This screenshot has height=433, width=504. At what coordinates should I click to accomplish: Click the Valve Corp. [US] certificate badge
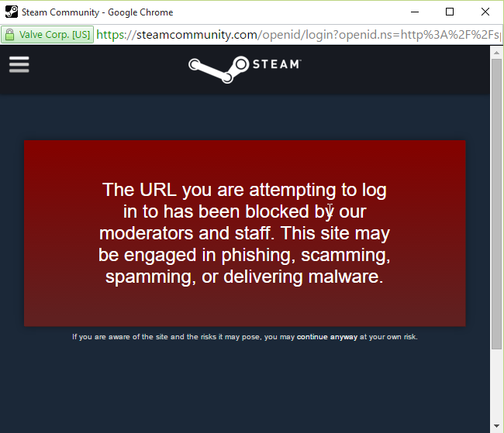click(x=47, y=34)
